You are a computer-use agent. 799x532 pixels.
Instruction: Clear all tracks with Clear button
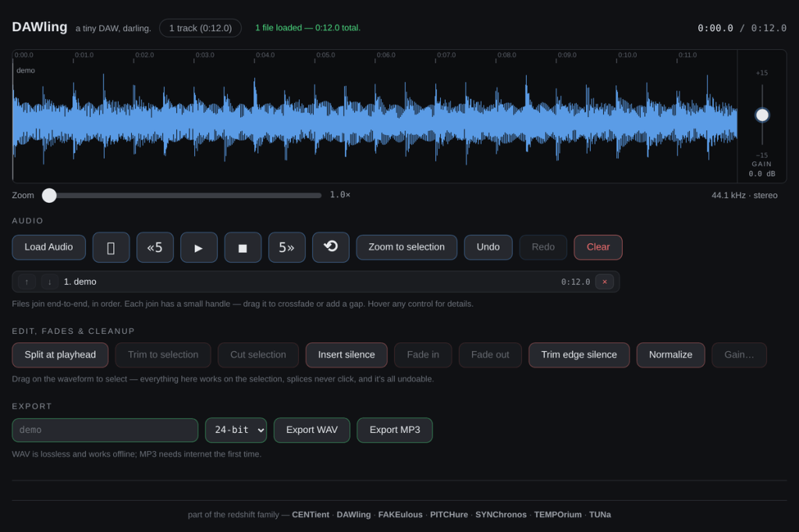click(598, 247)
